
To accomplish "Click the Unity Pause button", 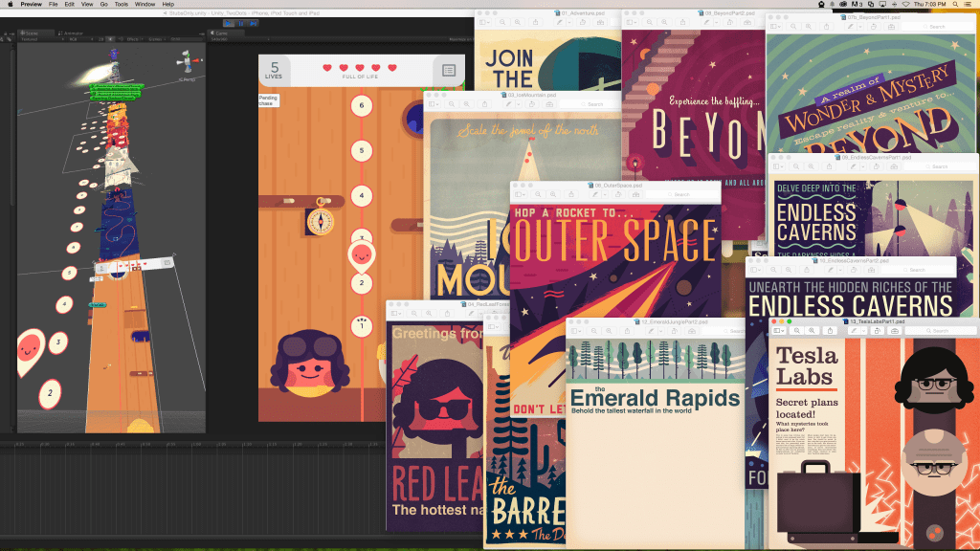I will click(239, 23).
